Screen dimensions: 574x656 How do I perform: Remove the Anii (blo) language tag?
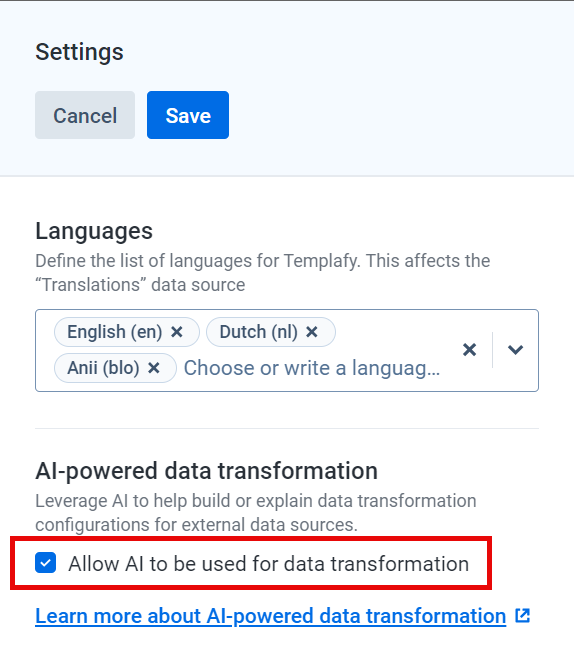coord(154,368)
